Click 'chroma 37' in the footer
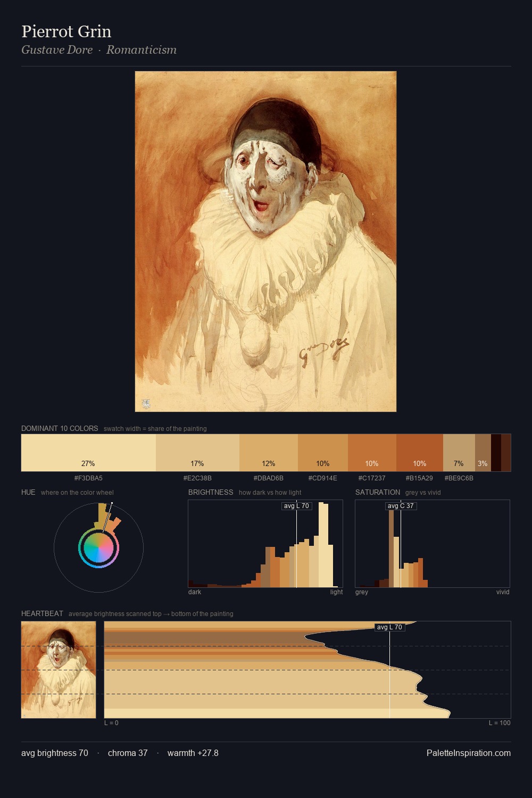Image resolution: width=532 pixels, height=798 pixels. pos(128,753)
